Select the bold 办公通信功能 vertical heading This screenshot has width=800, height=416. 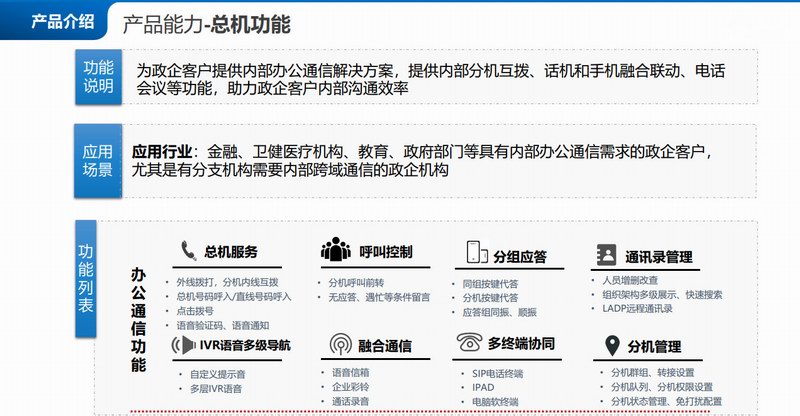tap(138, 320)
